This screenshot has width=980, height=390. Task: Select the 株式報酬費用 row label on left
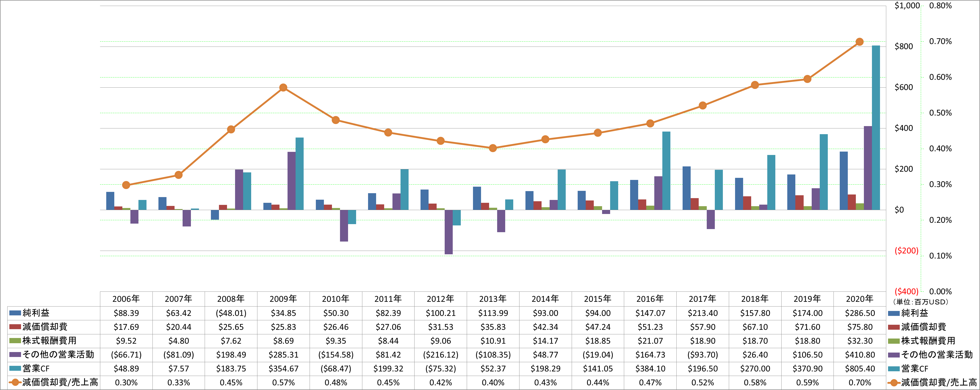[x=49, y=341]
